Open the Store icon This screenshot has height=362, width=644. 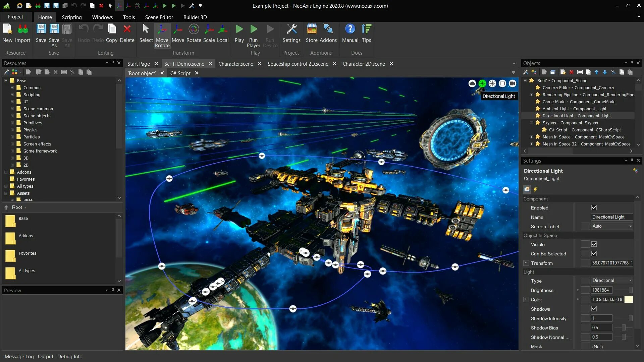[x=311, y=29]
